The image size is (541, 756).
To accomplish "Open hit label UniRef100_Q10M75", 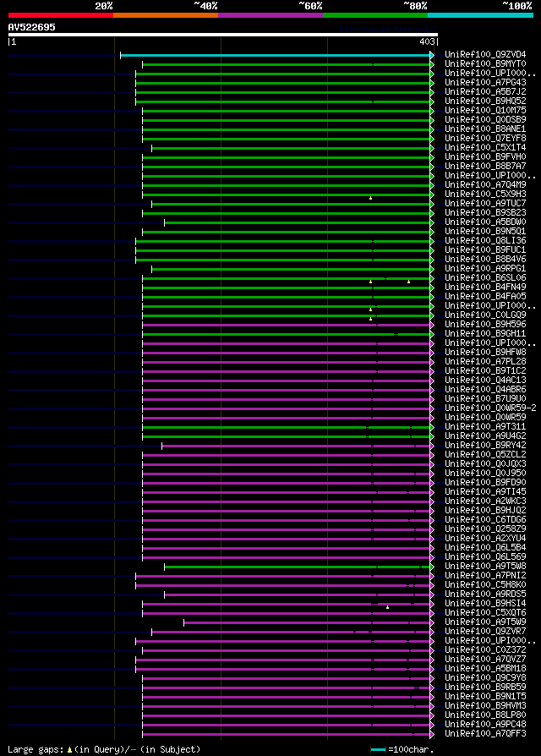I will [485, 111].
